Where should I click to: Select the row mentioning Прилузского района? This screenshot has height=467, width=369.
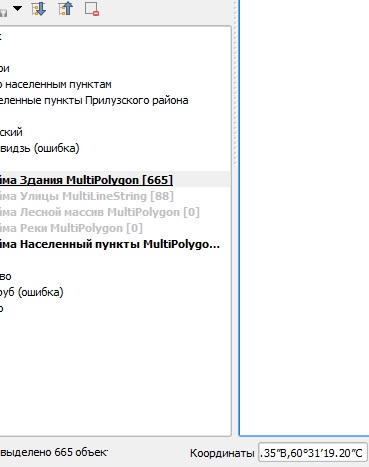(x=94, y=100)
